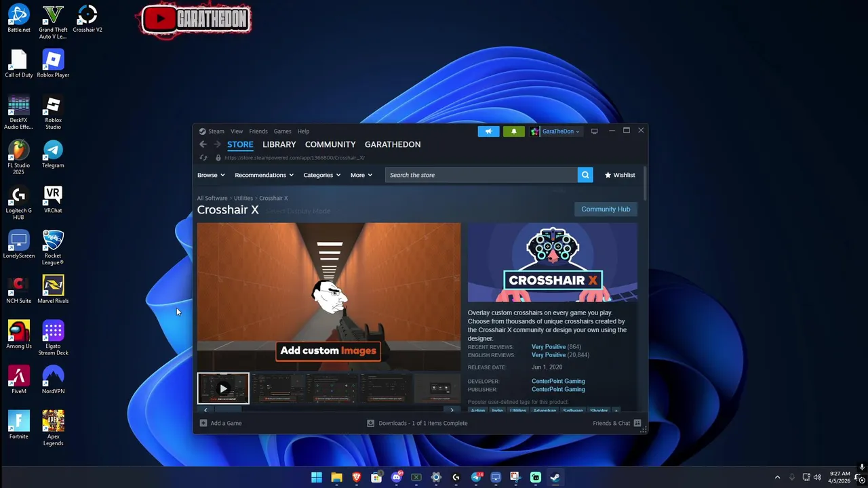Image resolution: width=868 pixels, height=488 pixels.
Task: Switch to the COMMUNITY tab
Action: (x=330, y=144)
